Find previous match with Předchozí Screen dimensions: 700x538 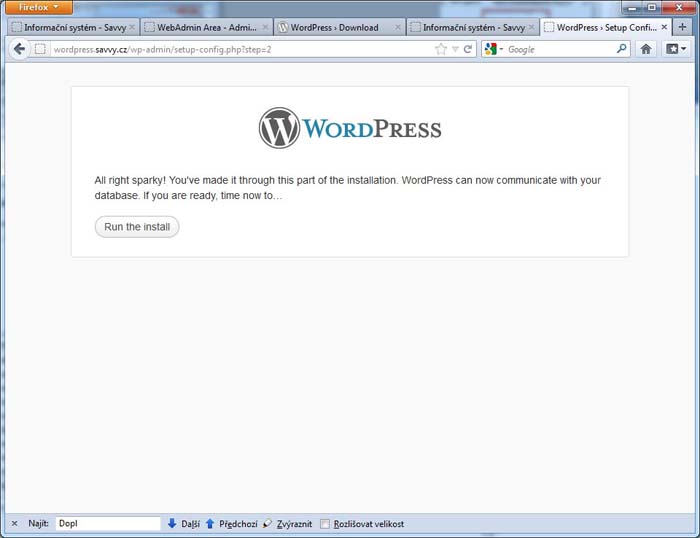pyautogui.click(x=232, y=524)
